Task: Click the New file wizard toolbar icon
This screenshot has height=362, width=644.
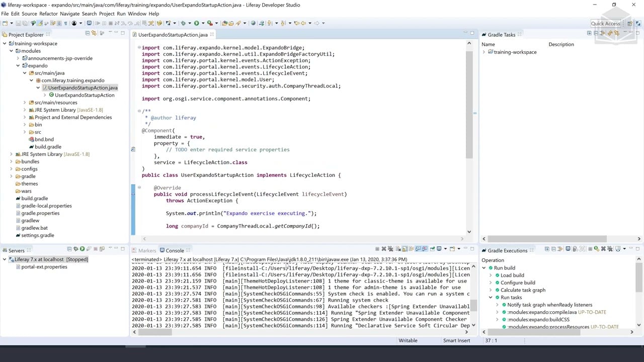Action: pyautogui.click(x=5, y=23)
